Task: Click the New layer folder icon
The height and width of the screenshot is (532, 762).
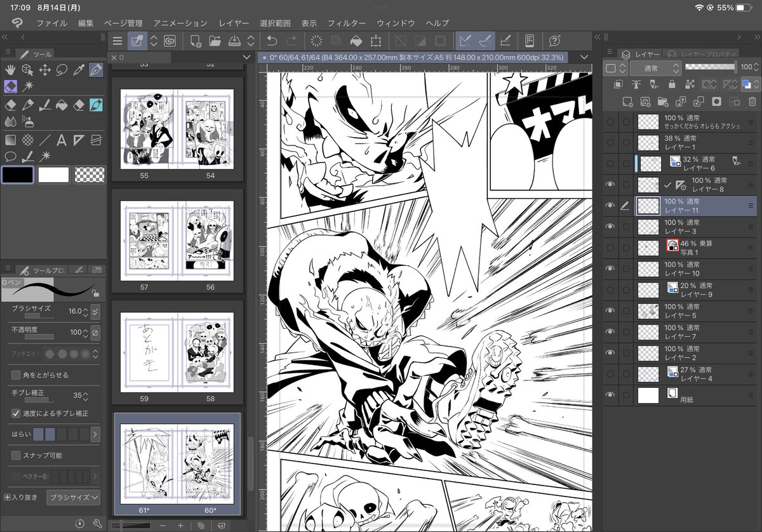Action: click(663, 101)
